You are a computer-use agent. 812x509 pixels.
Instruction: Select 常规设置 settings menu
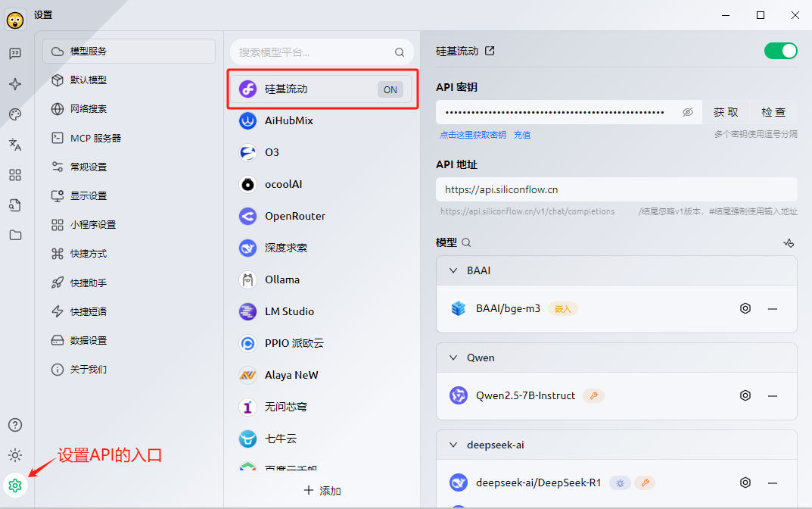[x=129, y=167]
